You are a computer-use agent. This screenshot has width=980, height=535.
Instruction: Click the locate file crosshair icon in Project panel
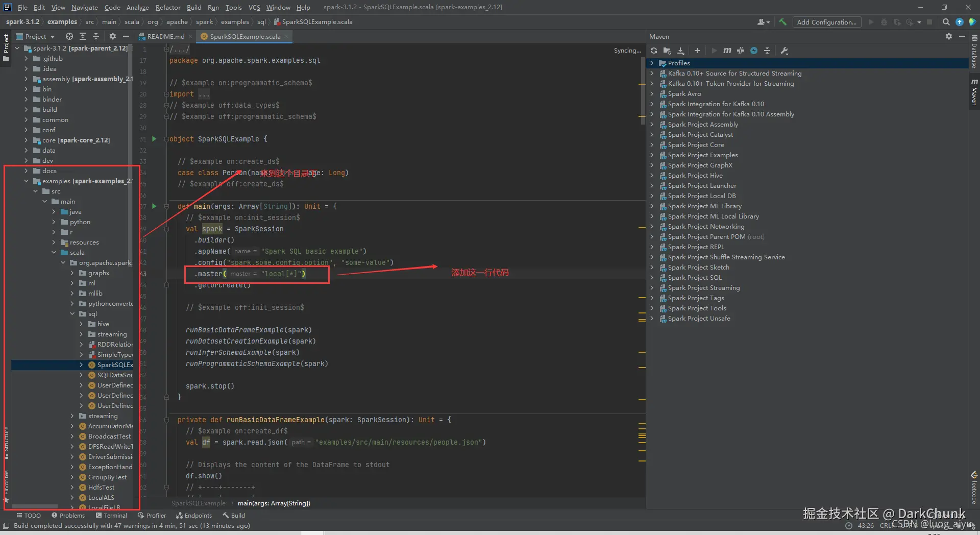pos(69,36)
